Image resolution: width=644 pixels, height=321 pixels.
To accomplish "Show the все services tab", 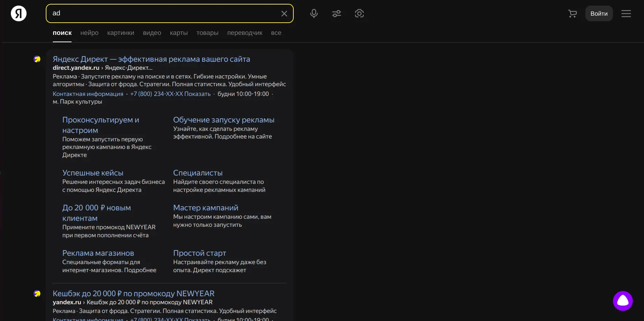I will 276,33.
